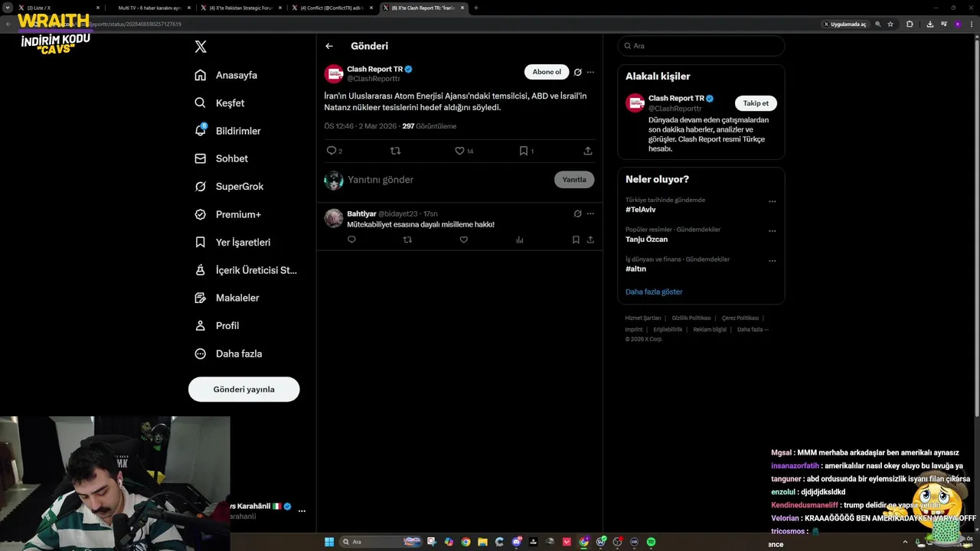Image resolution: width=980 pixels, height=551 pixels.
Task: Open Profil page
Action: click(x=217, y=325)
